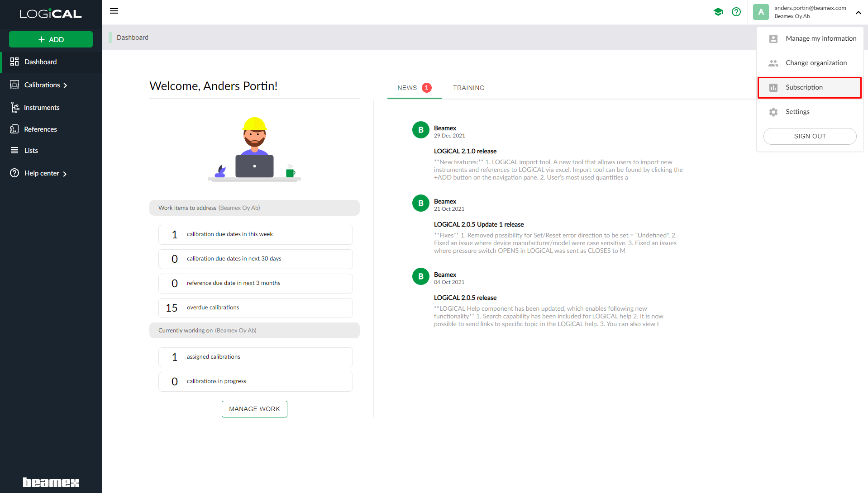The width and height of the screenshot is (868, 493).
Task: Click the Dashboard sidebar icon
Action: coord(14,62)
